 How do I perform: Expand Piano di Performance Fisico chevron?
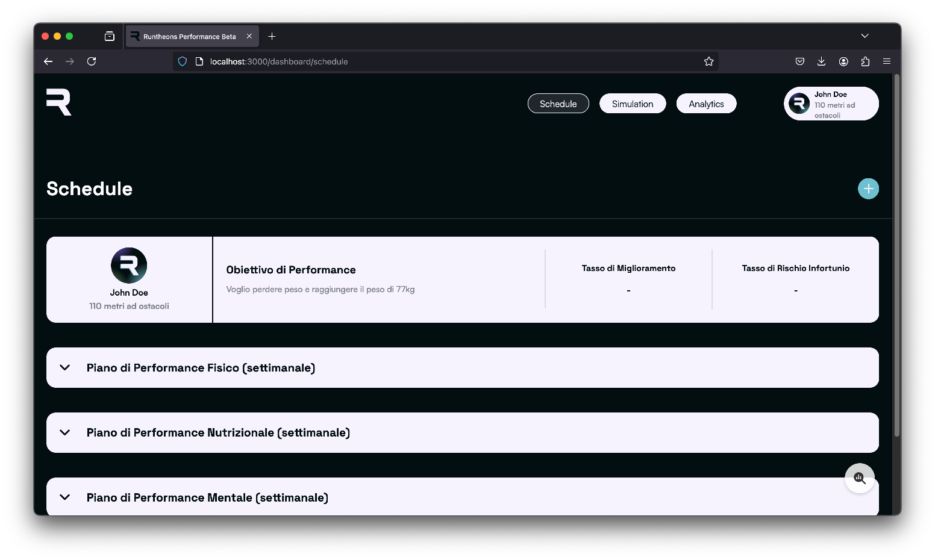click(x=65, y=367)
